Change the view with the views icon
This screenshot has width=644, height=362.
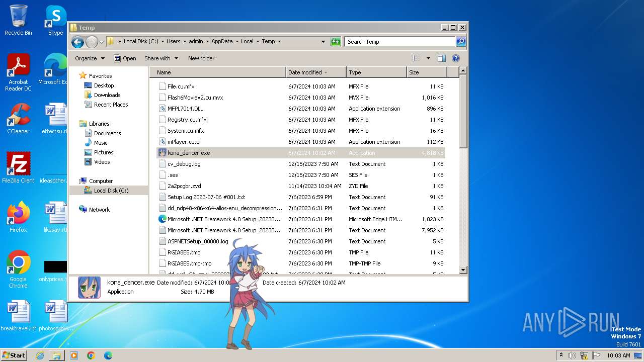tap(416, 58)
